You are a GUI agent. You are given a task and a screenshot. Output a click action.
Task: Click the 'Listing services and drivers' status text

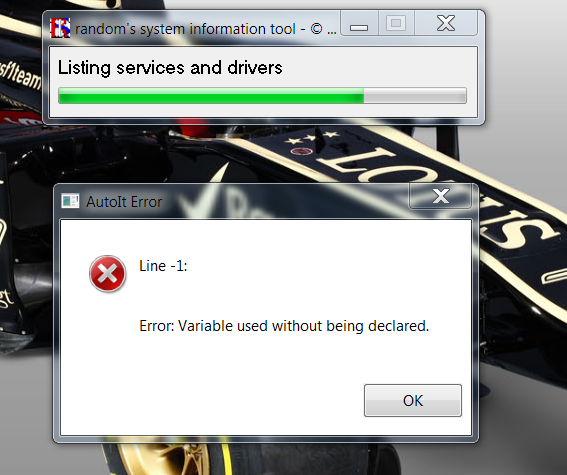[x=170, y=68]
